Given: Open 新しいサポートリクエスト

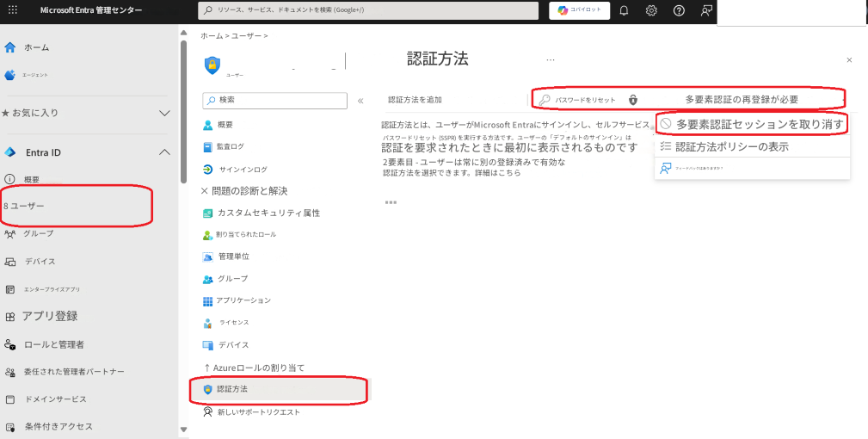Looking at the screenshot, I should [259, 411].
